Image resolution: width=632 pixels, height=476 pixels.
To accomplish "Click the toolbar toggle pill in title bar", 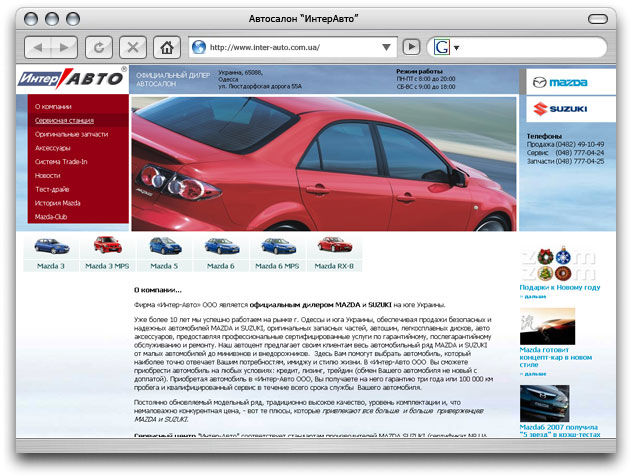I will click(x=598, y=19).
